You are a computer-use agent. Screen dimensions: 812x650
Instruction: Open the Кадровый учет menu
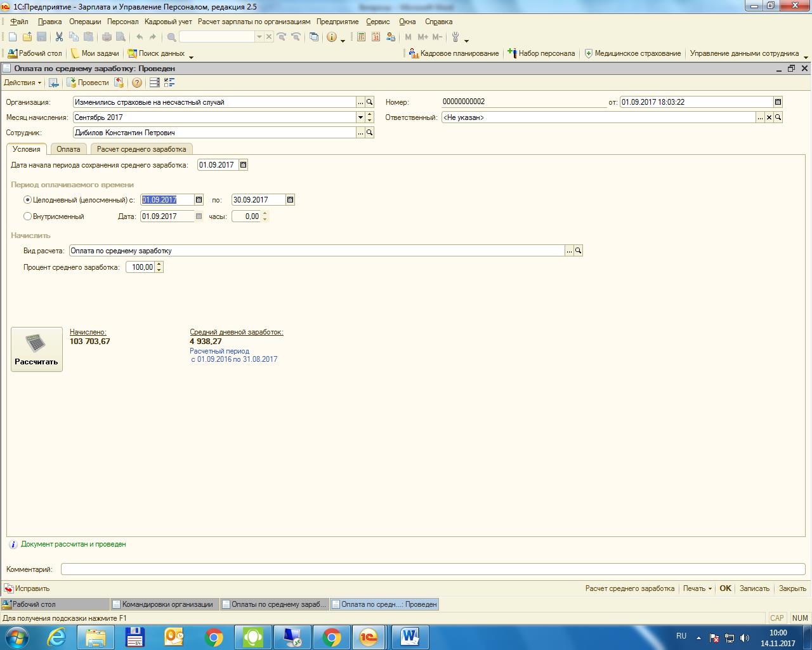click(168, 22)
